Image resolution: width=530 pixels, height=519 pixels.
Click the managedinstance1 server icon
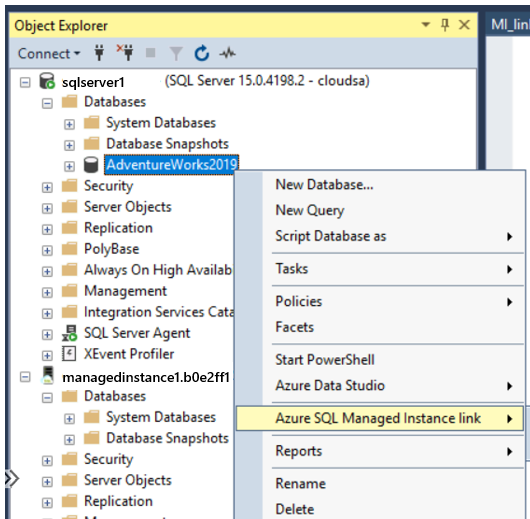coord(48,376)
